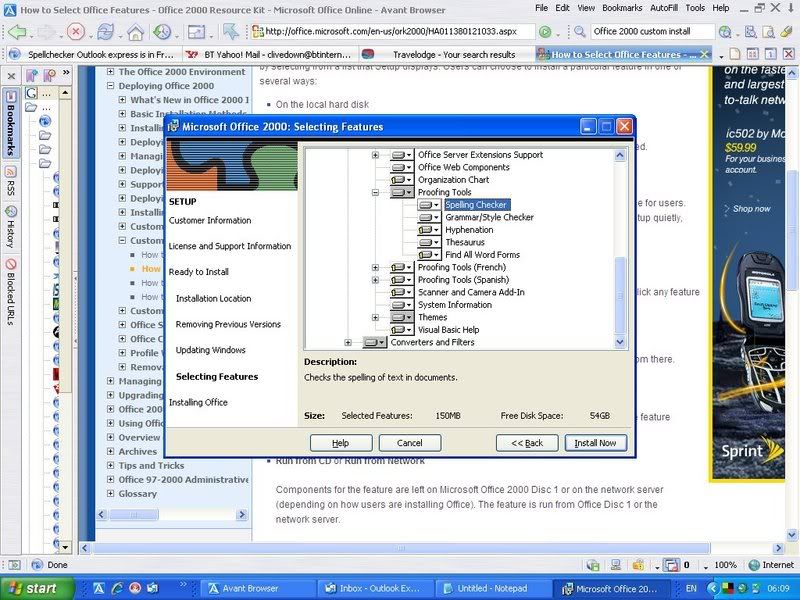Refresh the page in Avant Browser toolbar

(105, 32)
